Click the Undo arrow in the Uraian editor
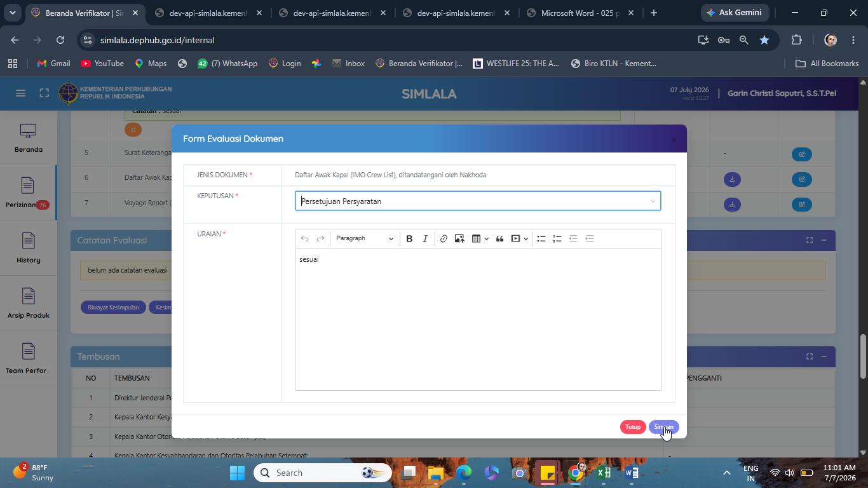 (305, 239)
